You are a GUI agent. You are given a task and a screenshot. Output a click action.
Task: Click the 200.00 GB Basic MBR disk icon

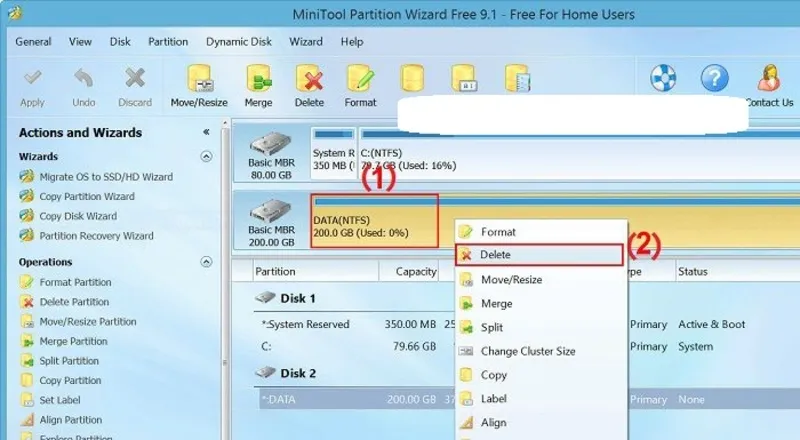[270, 211]
